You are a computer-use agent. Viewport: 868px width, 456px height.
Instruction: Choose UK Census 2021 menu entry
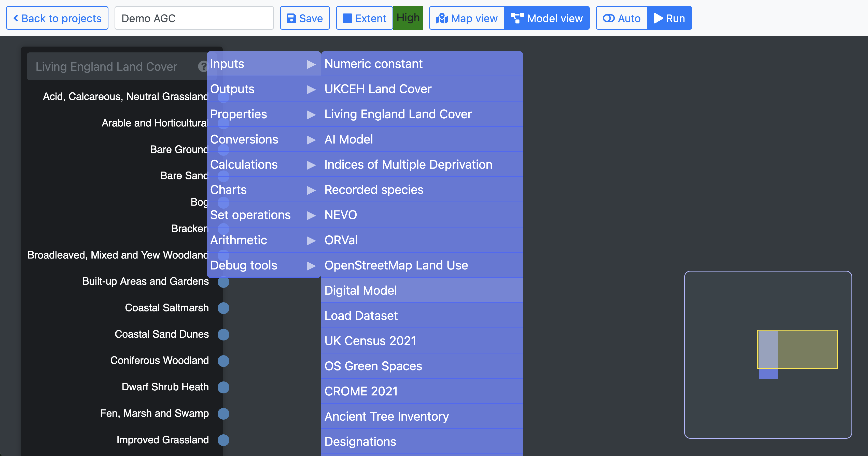pyautogui.click(x=370, y=341)
